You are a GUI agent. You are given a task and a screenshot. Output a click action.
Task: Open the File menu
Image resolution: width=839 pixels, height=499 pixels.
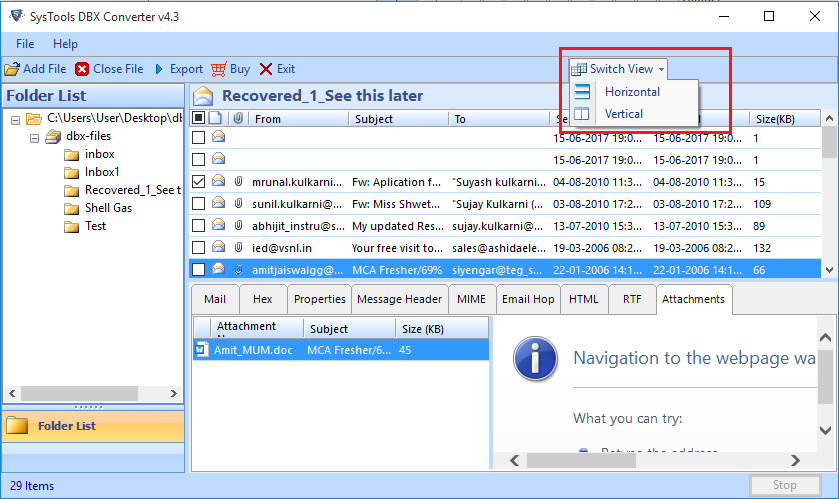[25, 44]
